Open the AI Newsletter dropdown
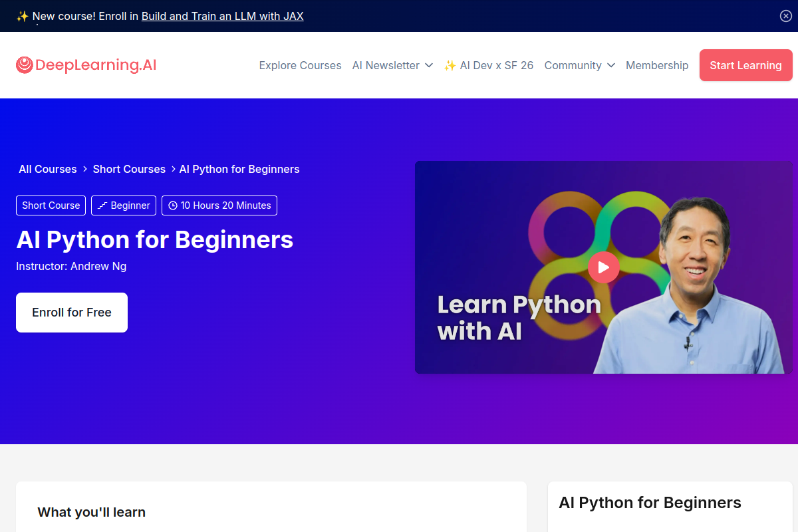Image resolution: width=798 pixels, height=532 pixels. tap(386, 65)
